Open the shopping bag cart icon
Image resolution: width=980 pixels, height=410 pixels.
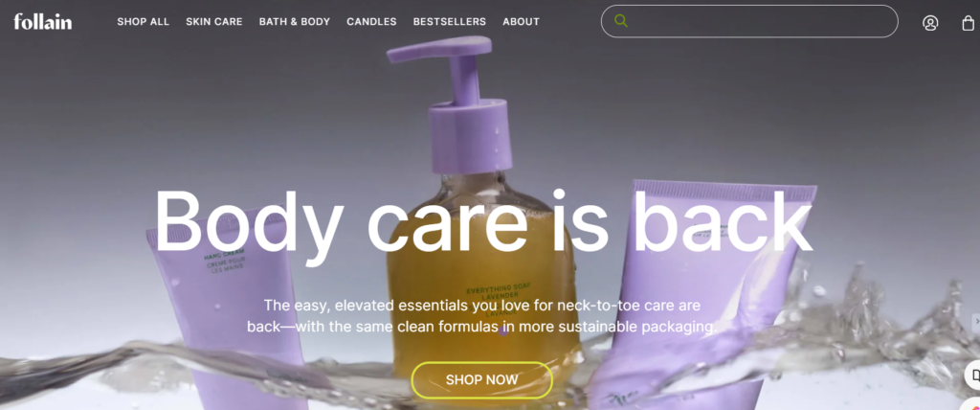point(968,23)
